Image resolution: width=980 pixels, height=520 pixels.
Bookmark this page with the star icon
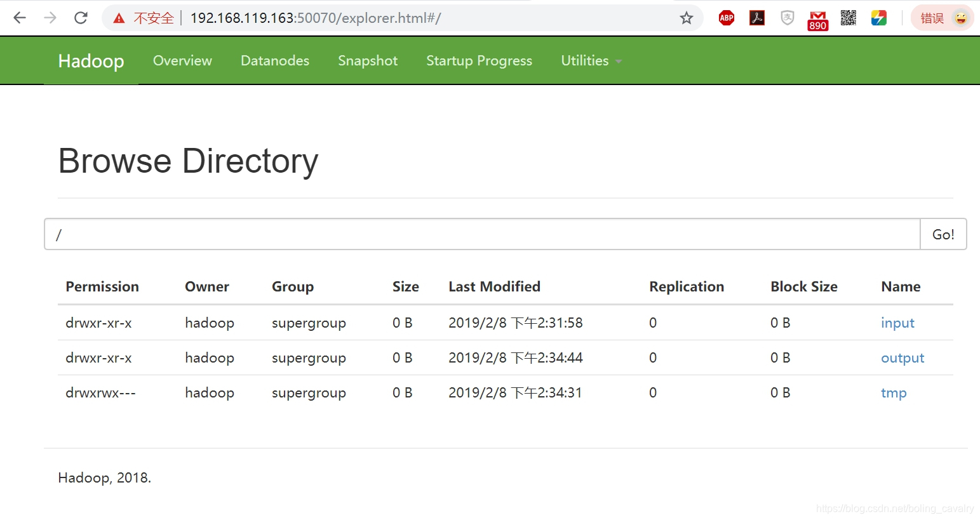pos(686,18)
